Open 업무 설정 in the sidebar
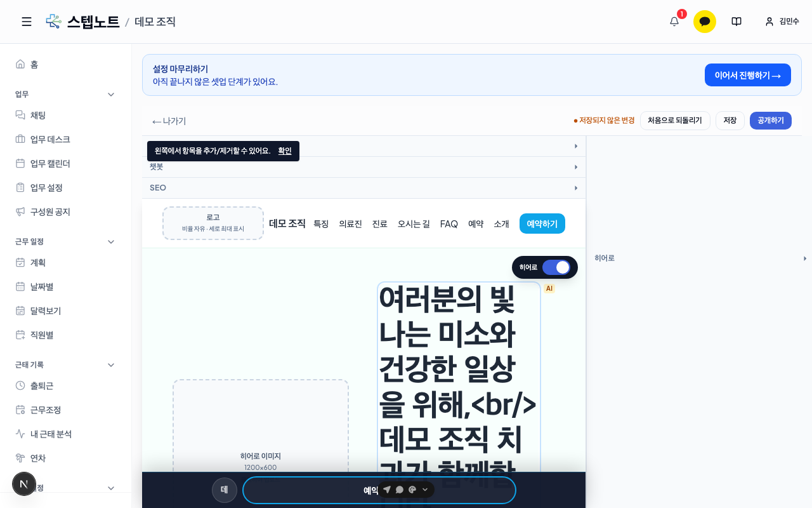Image resolution: width=812 pixels, height=508 pixels. coord(66,187)
